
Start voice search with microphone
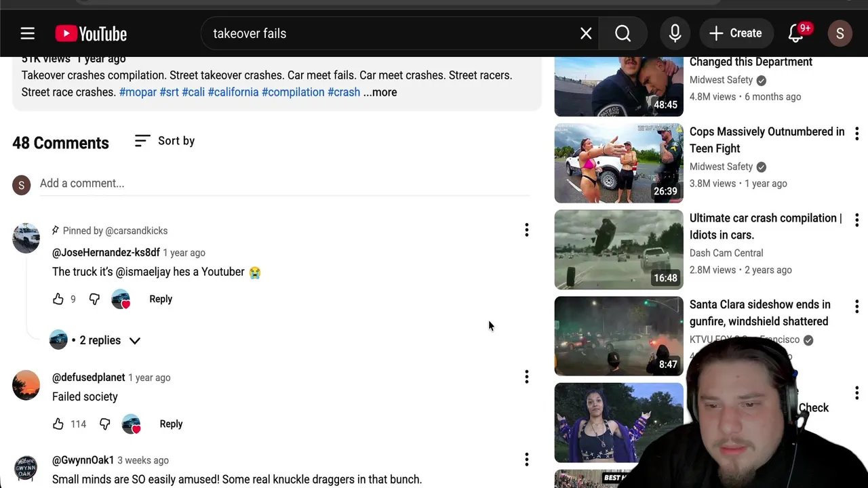tap(675, 33)
